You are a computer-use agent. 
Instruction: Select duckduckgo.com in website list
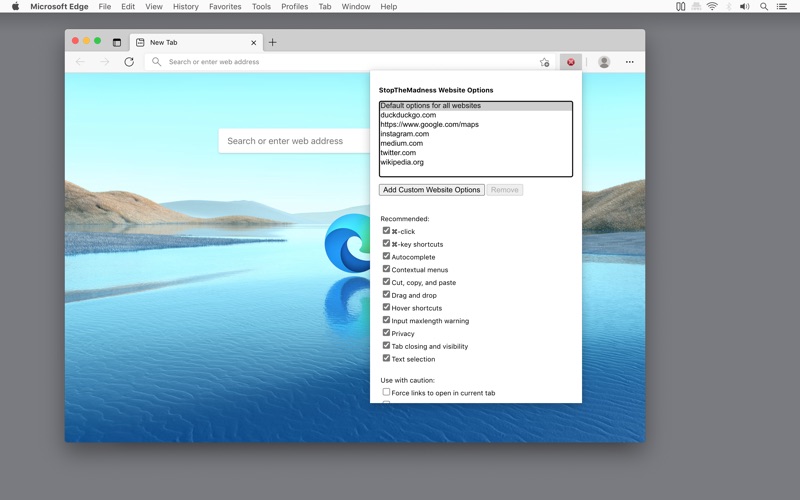point(476,115)
